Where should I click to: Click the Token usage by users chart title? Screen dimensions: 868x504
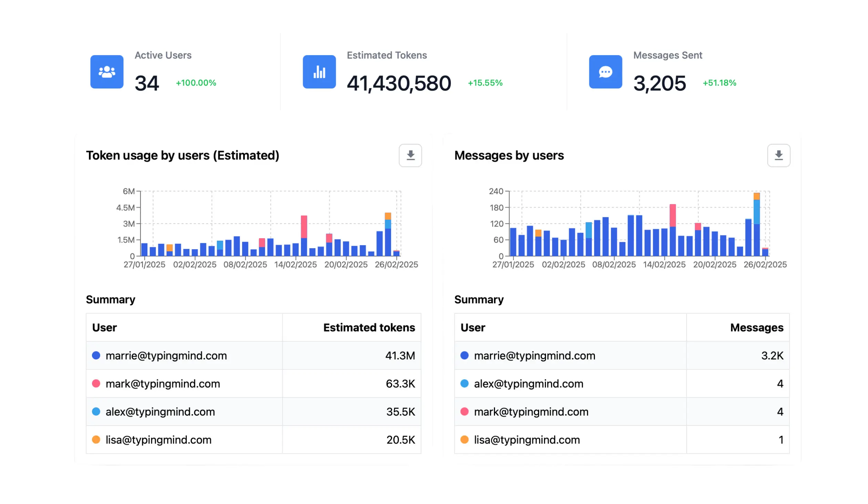pos(183,155)
